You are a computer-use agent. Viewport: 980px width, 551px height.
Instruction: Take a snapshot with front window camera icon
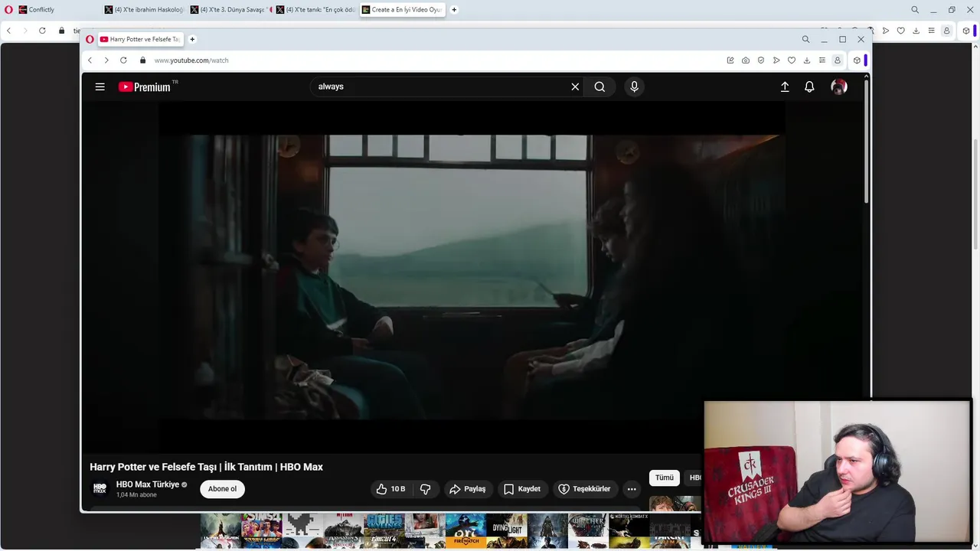746,60
